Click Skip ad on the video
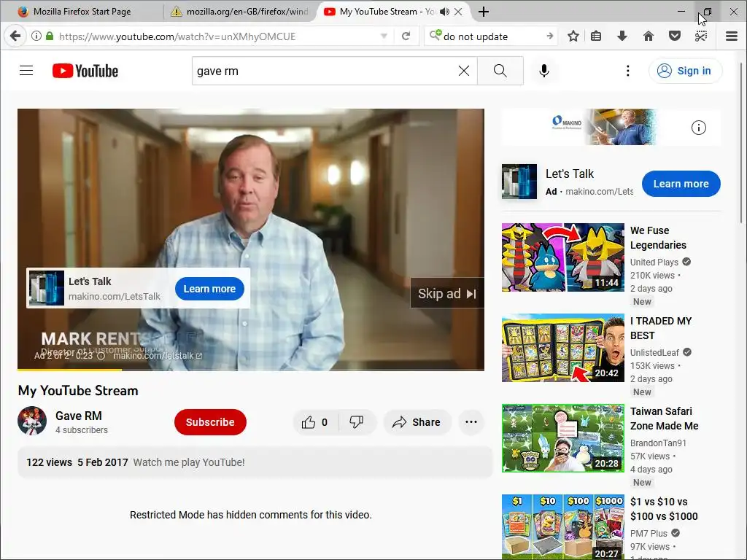 447,293
